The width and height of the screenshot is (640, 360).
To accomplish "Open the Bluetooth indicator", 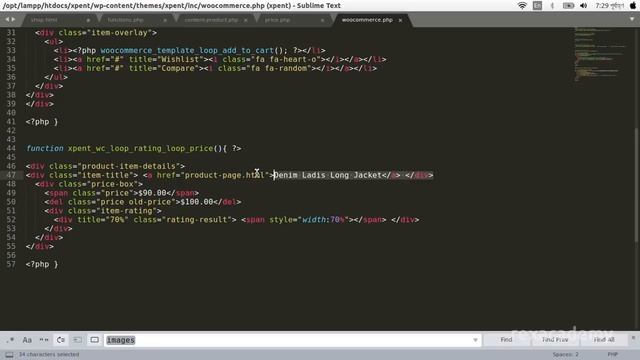I will 552,6.
